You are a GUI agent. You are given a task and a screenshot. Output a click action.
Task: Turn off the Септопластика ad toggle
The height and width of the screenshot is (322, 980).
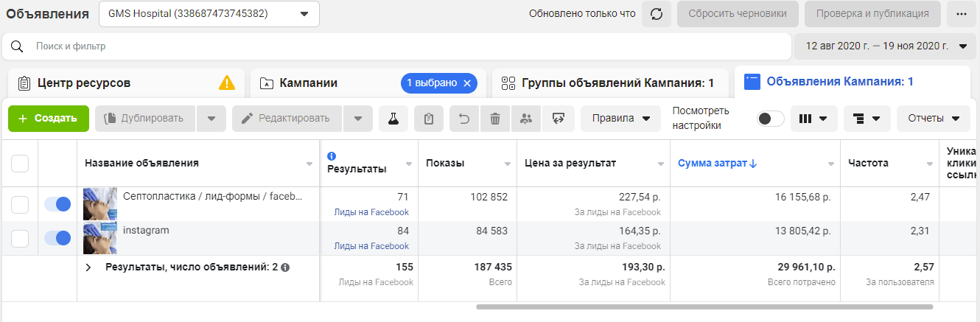(x=57, y=204)
